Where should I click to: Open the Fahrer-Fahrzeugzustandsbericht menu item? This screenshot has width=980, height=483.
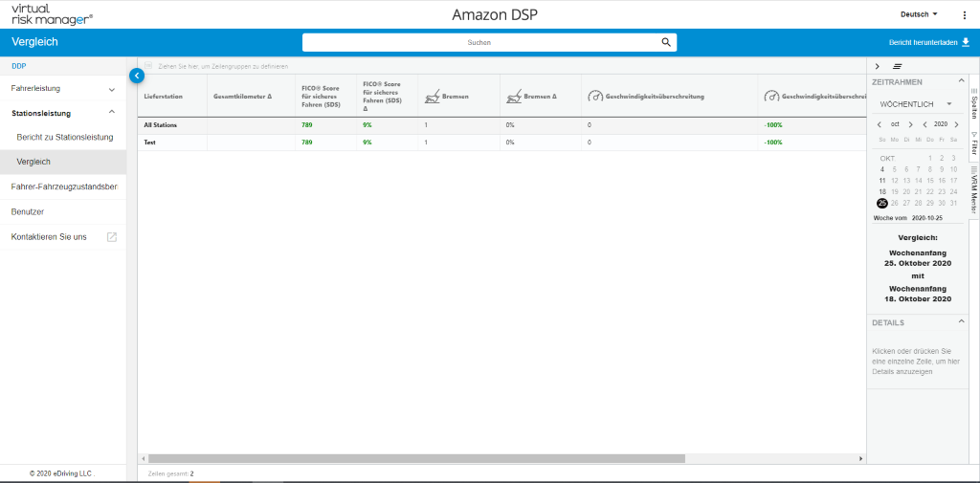coord(62,187)
